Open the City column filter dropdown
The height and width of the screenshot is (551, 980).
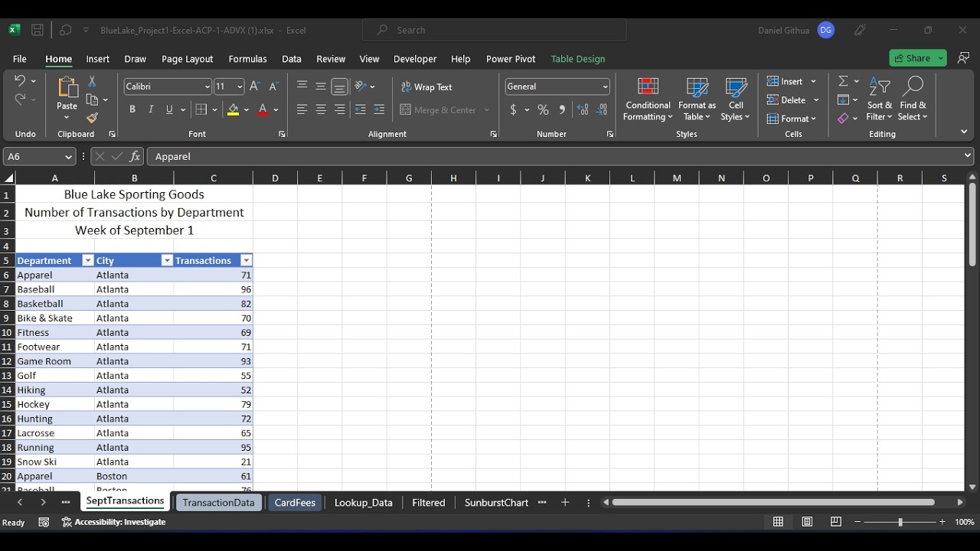point(167,260)
